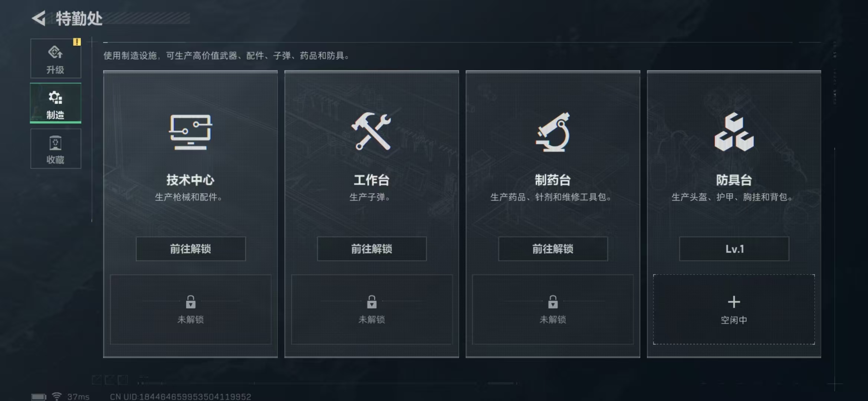Tap 前往解锁 under 技术中心
868x401 pixels.
pyautogui.click(x=191, y=249)
